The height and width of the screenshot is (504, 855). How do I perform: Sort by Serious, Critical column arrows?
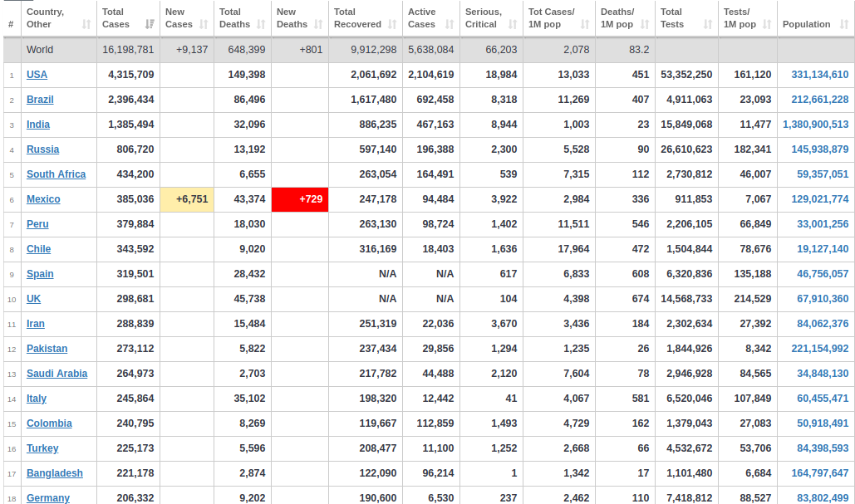coord(513,25)
